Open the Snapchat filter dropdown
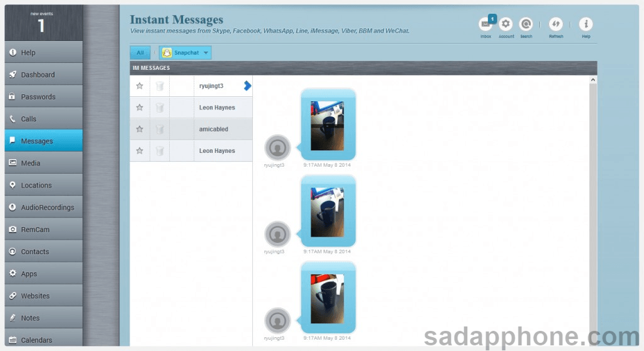Screen dimensions: 644x351 [x=186, y=53]
